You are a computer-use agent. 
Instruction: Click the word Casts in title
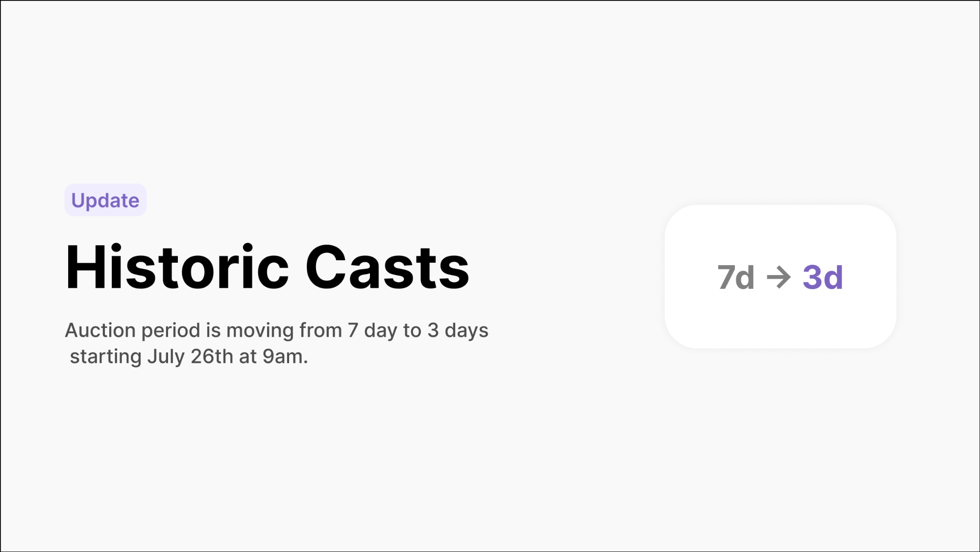tap(387, 268)
